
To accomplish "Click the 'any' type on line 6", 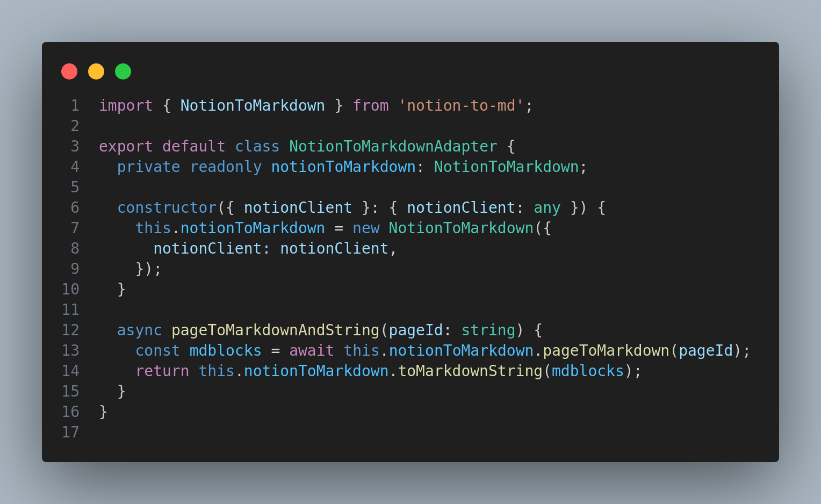I will [x=547, y=208].
